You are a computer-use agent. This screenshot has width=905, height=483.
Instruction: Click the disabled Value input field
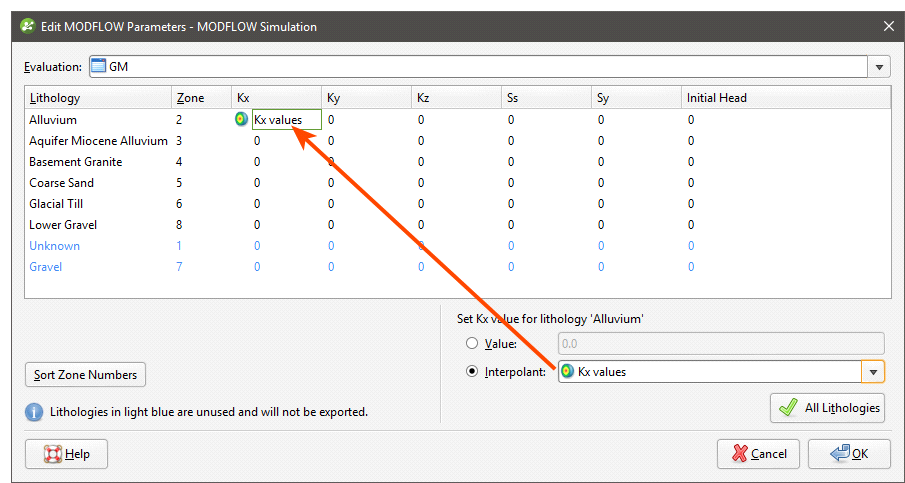tap(721, 343)
